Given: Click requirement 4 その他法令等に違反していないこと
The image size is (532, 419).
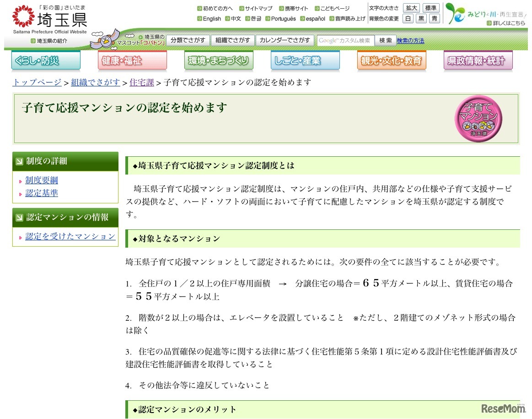Looking at the screenshot, I should tap(198, 386).
